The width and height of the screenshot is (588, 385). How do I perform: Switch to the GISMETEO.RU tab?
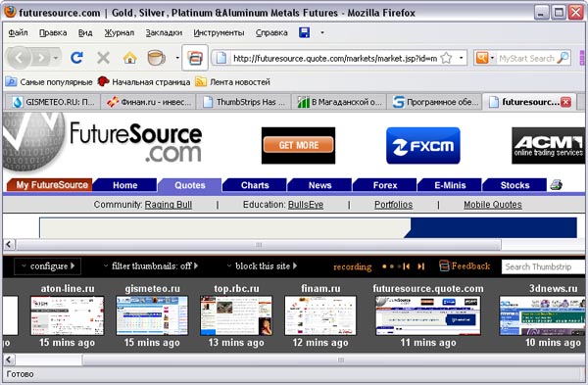(53, 102)
